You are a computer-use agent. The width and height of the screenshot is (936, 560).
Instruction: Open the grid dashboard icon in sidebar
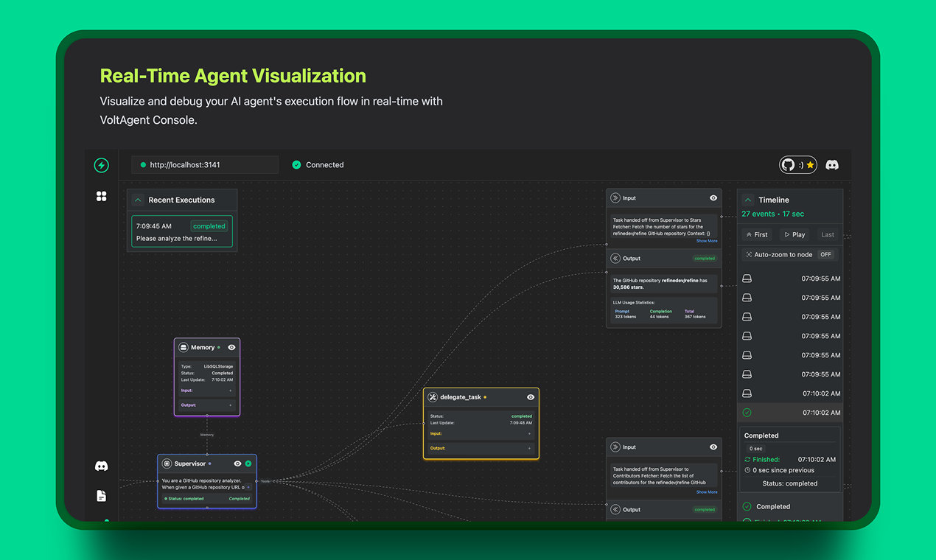[x=102, y=196]
